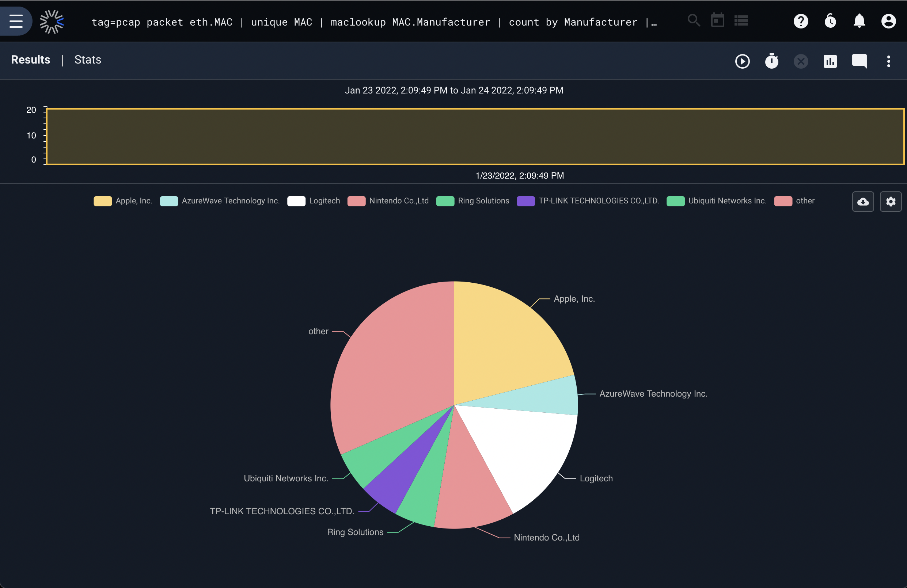Click the bar chart renderer icon
This screenshot has width=907, height=588.
(x=830, y=61)
